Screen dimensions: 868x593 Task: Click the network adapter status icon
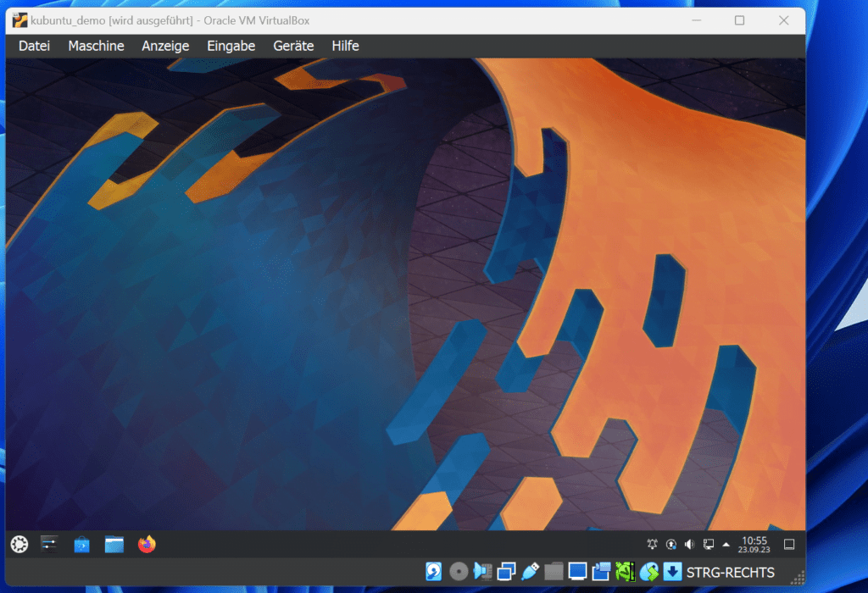[506, 572]
